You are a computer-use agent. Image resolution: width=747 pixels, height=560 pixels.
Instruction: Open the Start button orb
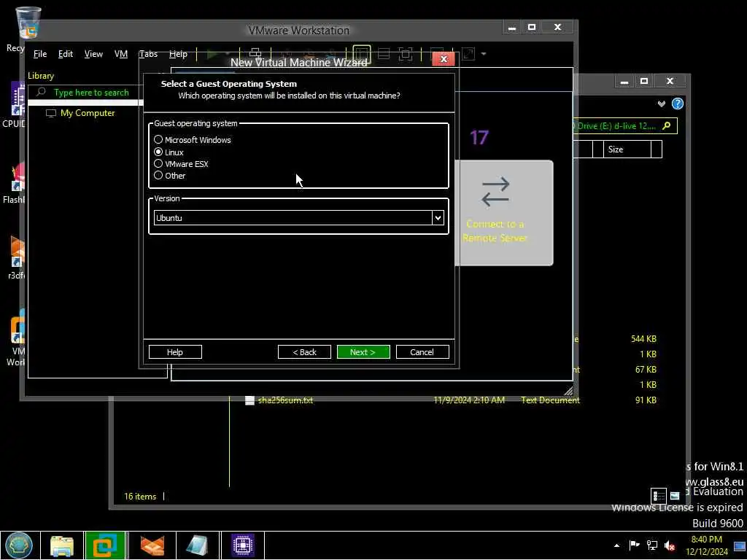tap(19, 545)
